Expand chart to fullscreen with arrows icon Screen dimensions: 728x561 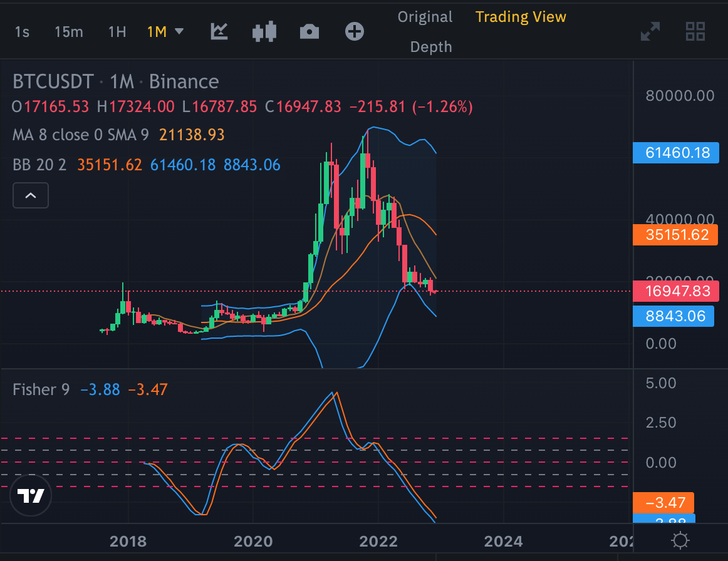[650, 31]
